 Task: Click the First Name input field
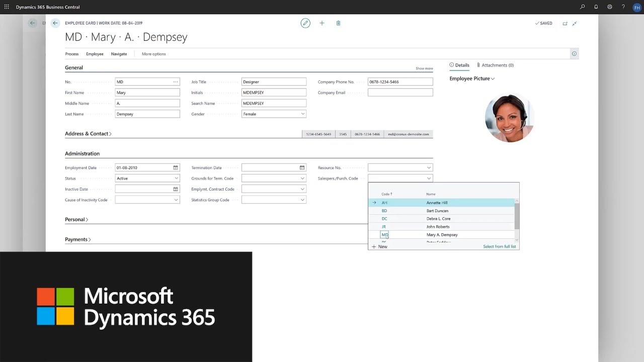click(x=147, y=93)
